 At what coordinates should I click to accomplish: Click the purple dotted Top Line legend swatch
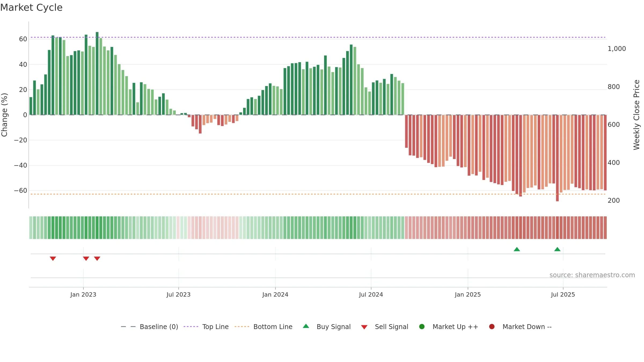(x=191, y=327)
